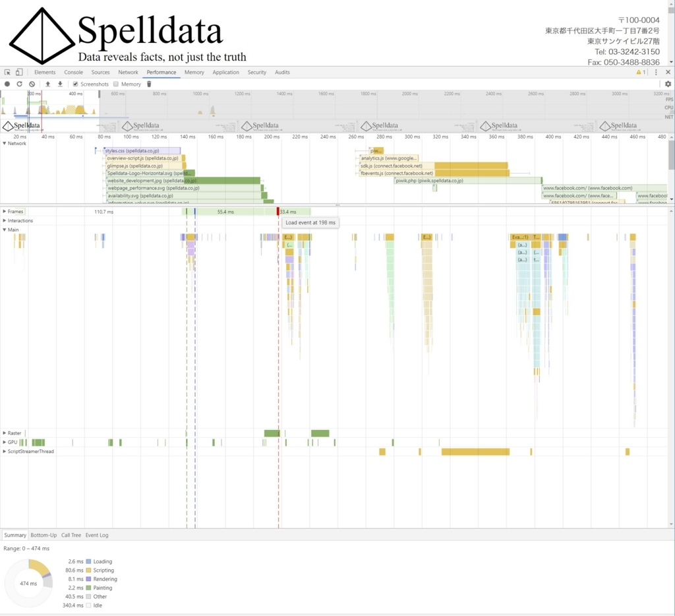This screenshot has width=675, height=616.
Task: Switch to the Application tab
Action: click(225, 73)
